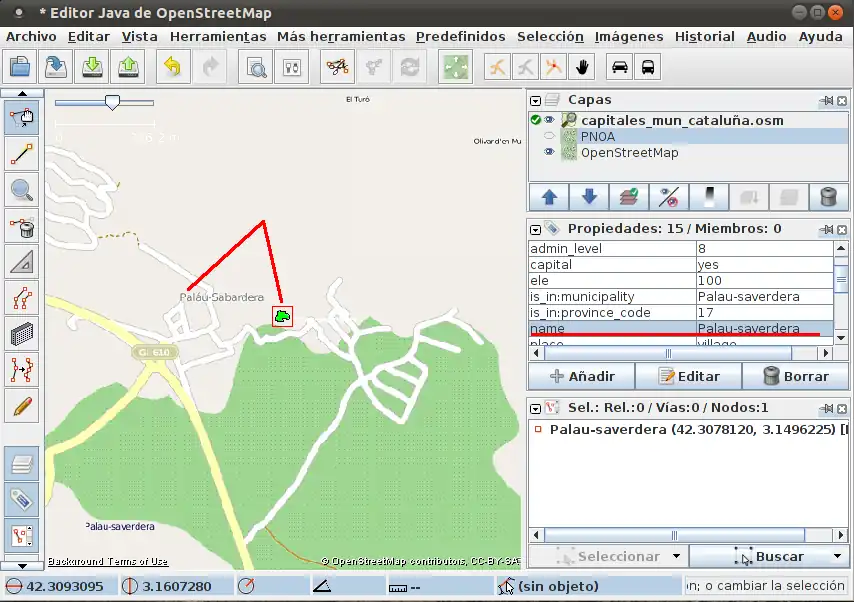
Task: Click the trash can to delete layer
Action: tap(827, 196)
